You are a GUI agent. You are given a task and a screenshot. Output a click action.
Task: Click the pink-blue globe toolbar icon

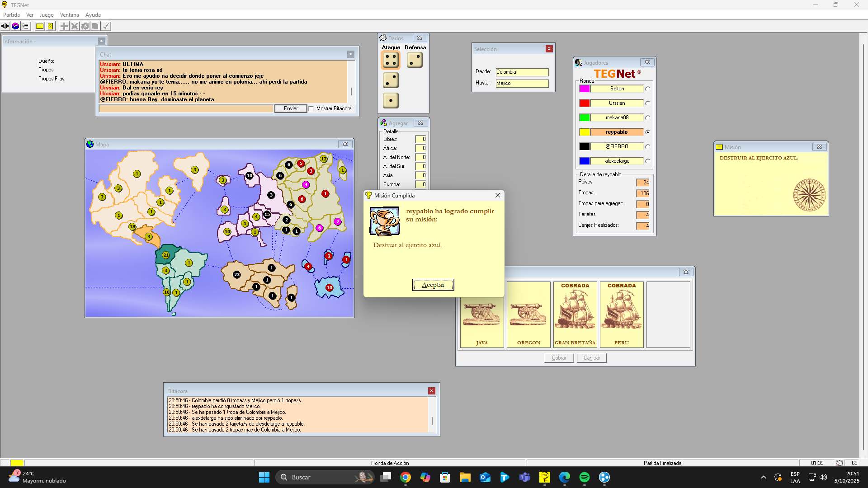tap(15, 26)
